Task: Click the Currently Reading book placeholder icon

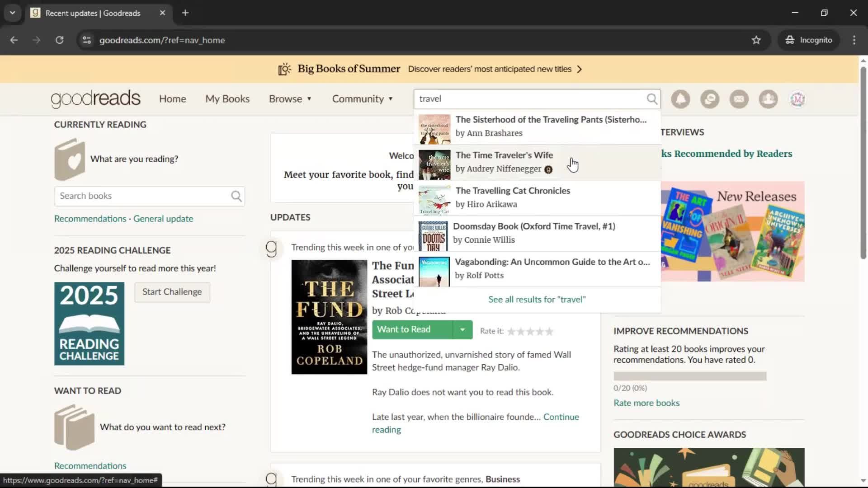Action: tap(70, 160)
